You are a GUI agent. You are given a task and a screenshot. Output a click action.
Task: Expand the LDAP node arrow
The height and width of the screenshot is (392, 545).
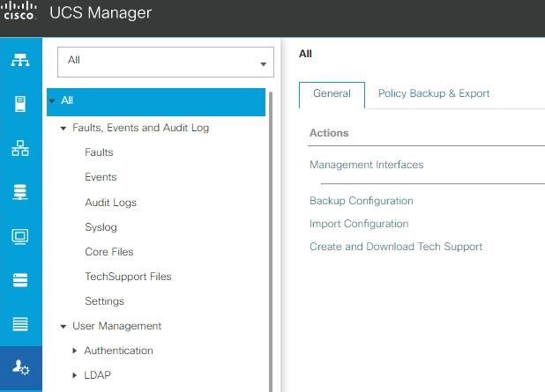coord(74,375)
